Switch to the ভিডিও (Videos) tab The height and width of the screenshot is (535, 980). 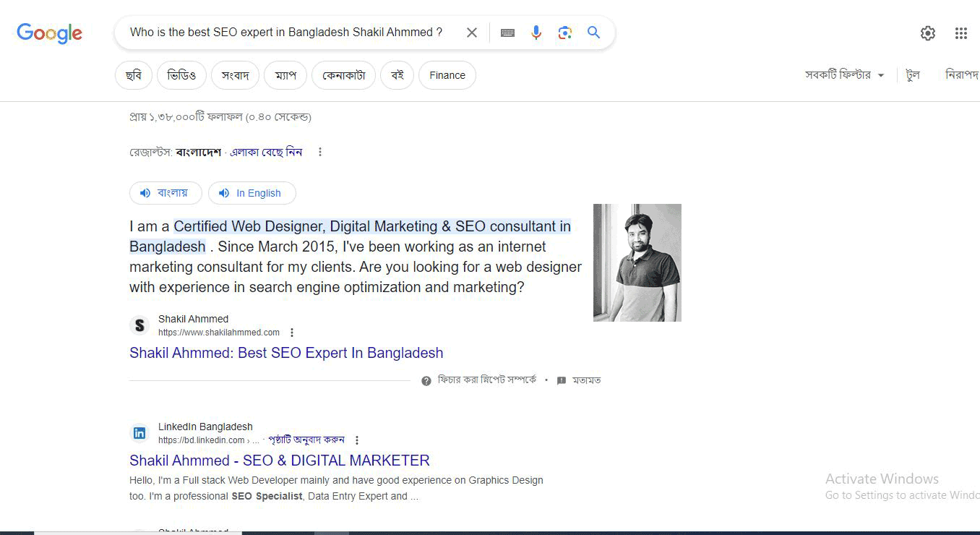pos(181,75)
